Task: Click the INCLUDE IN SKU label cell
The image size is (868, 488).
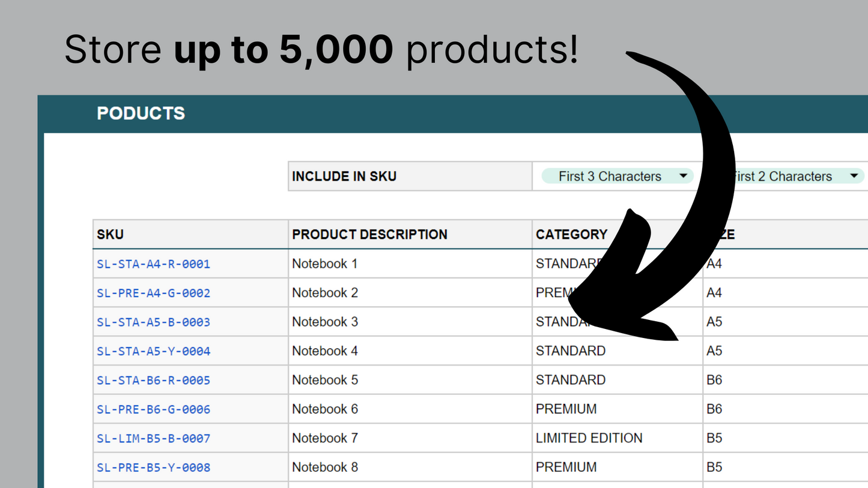Action: click(344, 176)
